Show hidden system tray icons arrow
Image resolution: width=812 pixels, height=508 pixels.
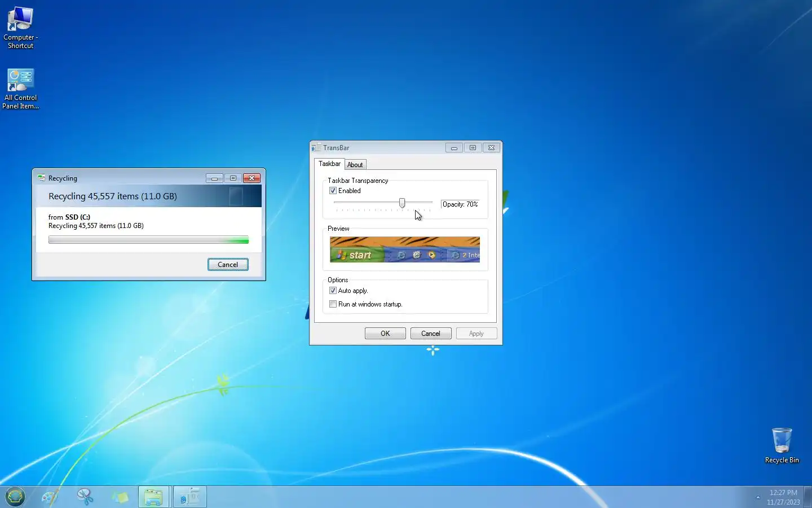coord(758,497)
